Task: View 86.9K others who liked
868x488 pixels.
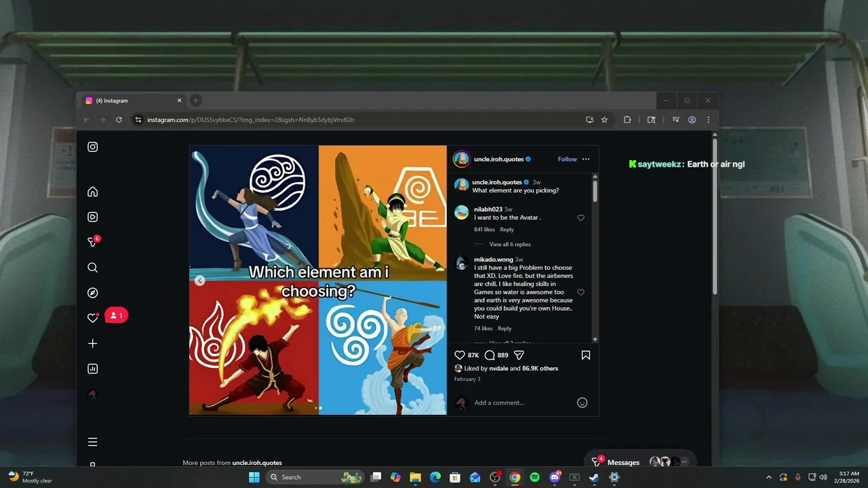Action: tap(540, 369)
